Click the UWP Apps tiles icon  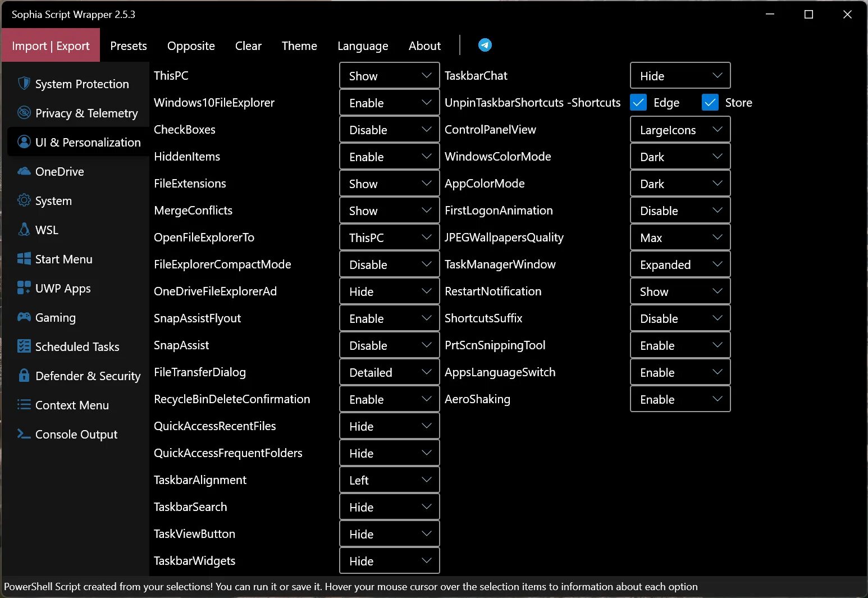(24, 287)
